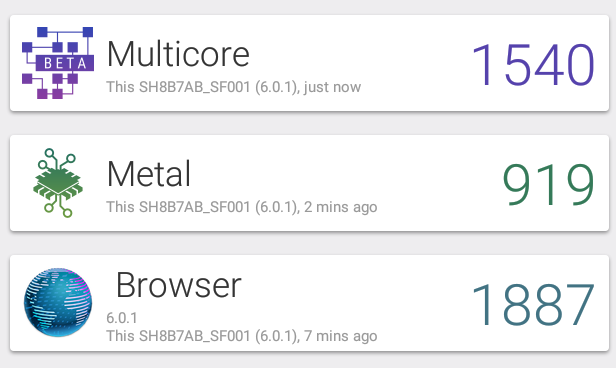Click the SH8B7AB_SF001 device name in Multicore card
Viewport: 616px width, 368px height.
coord(194,87)
